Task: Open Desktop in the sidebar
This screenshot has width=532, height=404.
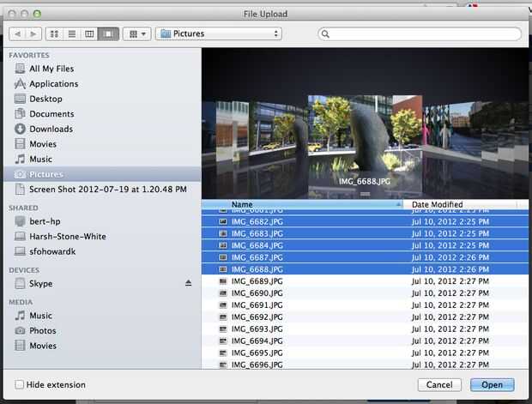Action: point(102,99)
